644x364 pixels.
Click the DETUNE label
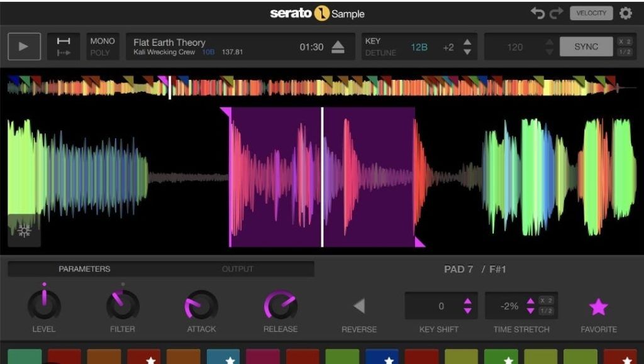[380, 53]
